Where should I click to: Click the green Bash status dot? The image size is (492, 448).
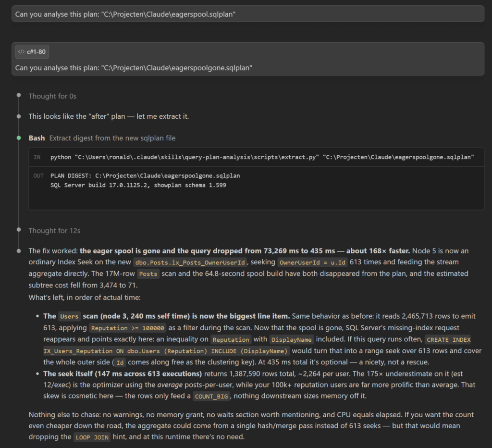(x=19, y=138)
